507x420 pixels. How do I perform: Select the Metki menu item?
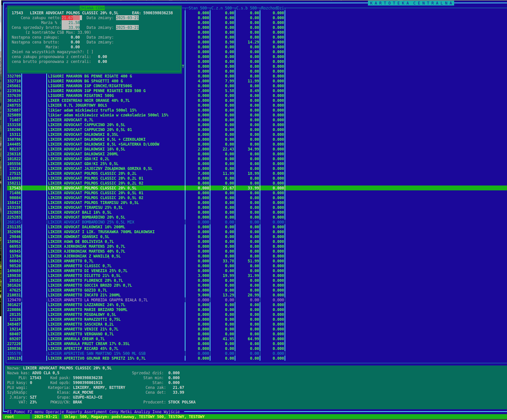pos(126,412)
